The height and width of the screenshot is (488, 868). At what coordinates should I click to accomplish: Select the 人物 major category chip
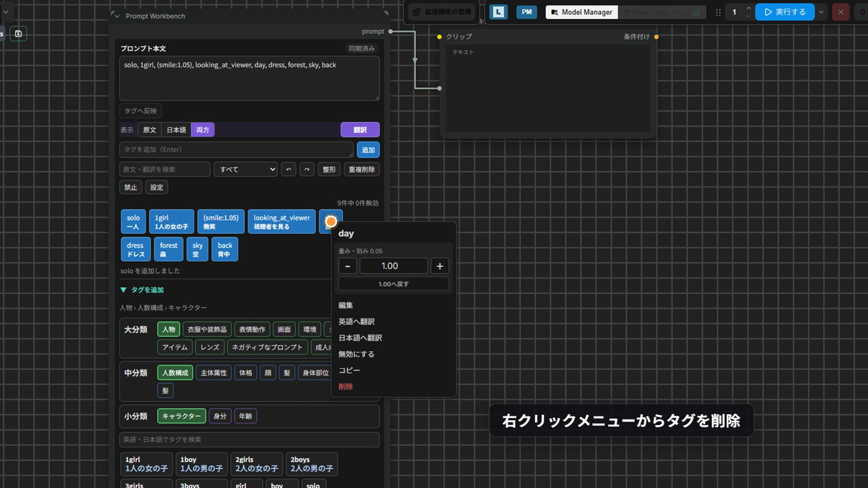169,329
